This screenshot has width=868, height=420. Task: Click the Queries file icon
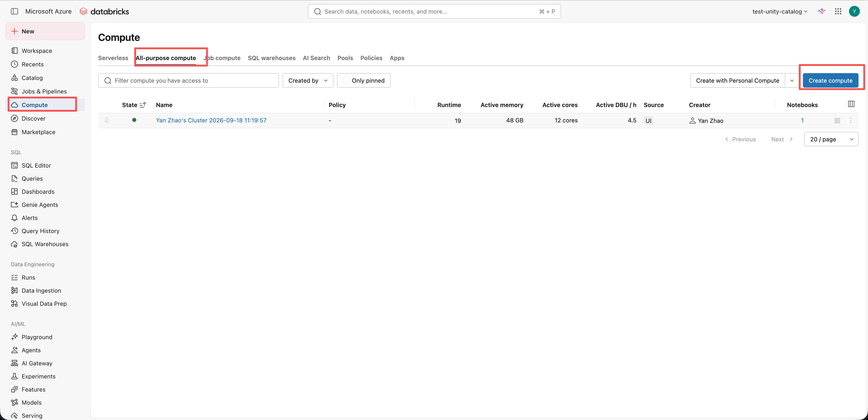14,178
